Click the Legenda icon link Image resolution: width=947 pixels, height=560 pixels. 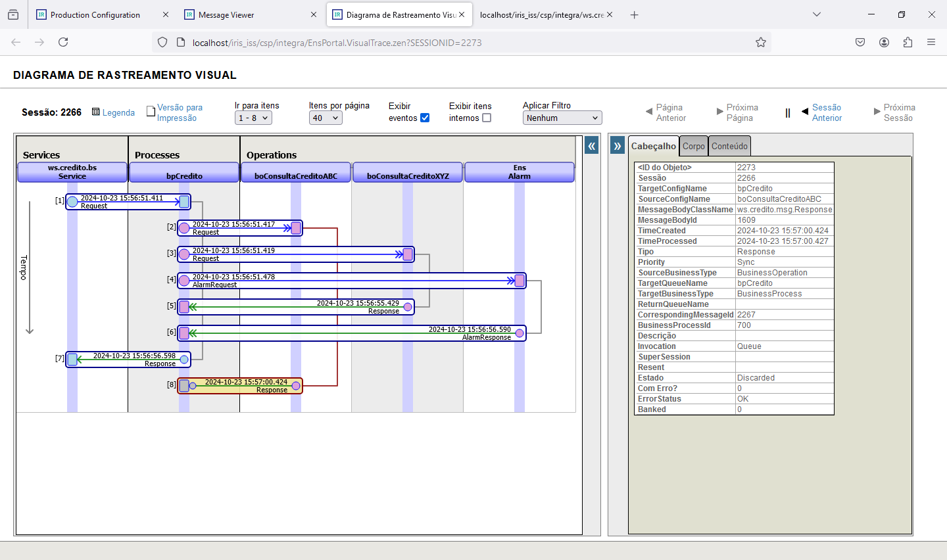[x=96, y=112]
